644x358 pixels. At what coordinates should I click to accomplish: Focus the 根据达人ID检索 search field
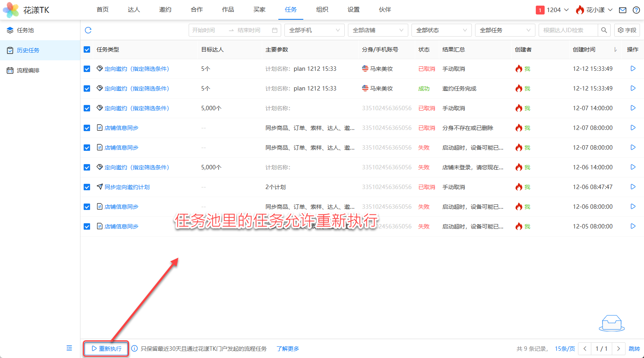pyautogui.click(x=568, y=30)
